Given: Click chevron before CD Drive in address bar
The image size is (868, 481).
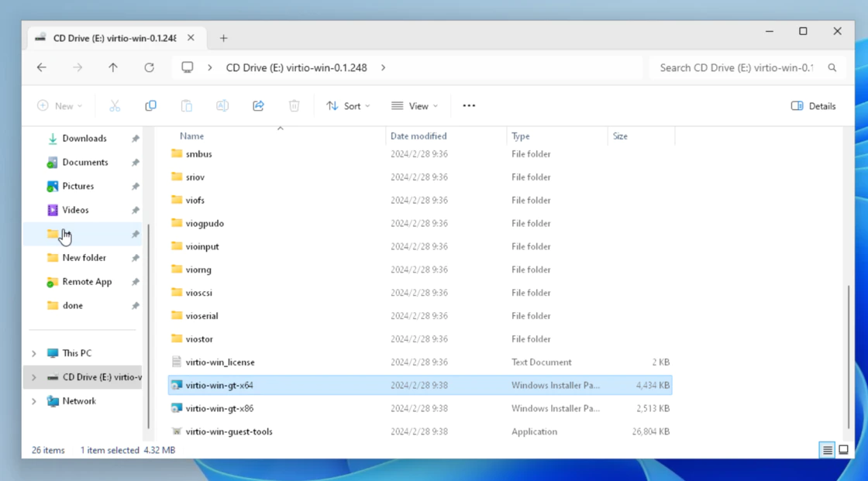Looking at the screenshot, I should (210, 67).
